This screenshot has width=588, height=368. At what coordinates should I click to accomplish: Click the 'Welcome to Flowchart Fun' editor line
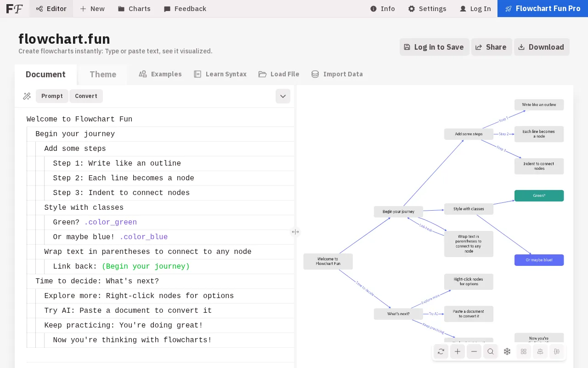tap(79, 119)
